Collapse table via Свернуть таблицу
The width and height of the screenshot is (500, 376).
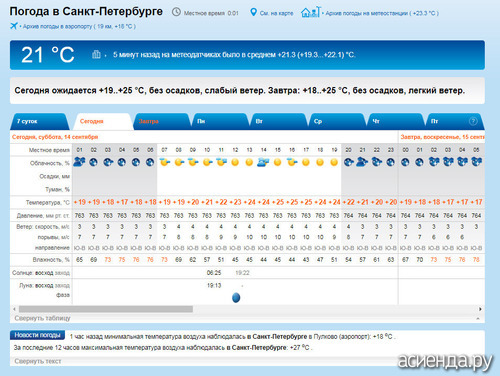(x=42, y=318)
